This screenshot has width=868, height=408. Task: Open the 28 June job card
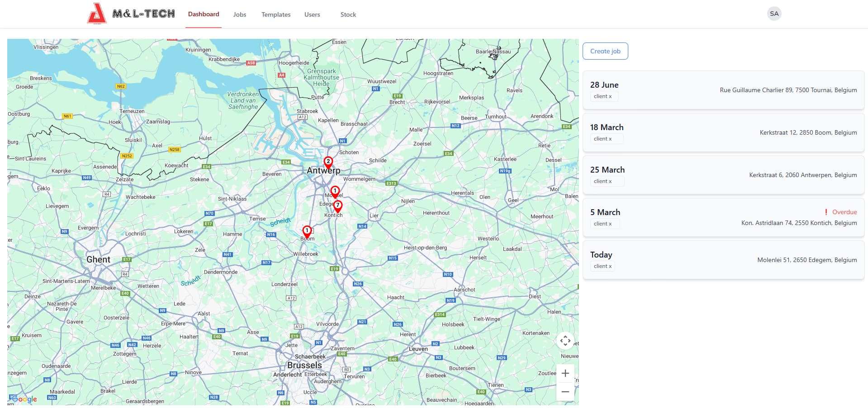(x=723, y=90)
